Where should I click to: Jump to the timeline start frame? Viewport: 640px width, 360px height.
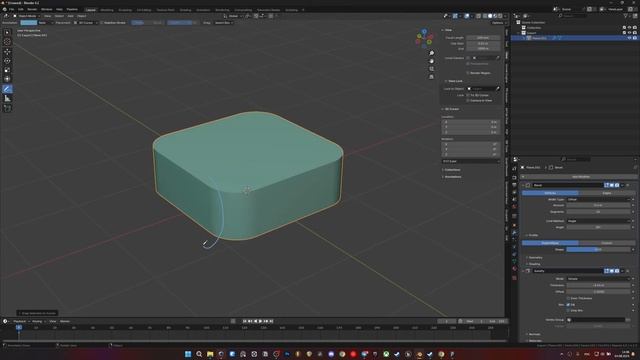click(245, 321)
